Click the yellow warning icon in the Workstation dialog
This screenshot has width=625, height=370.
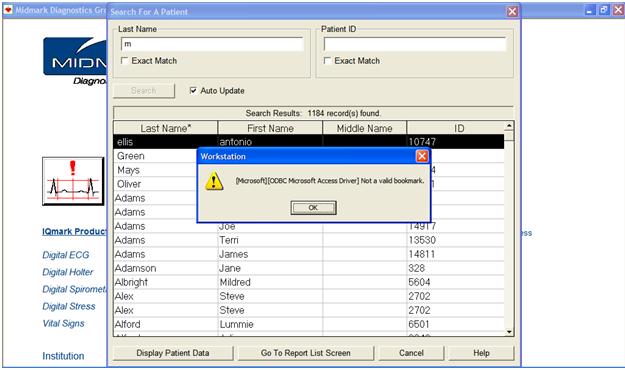(x=214, y=181)
